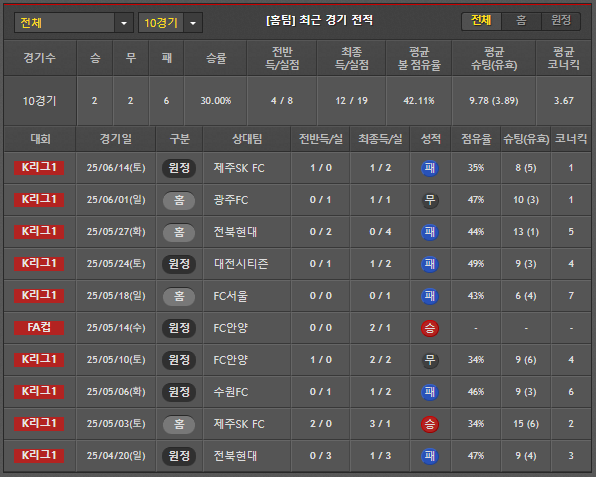Click the 무 draw icon for 광주FC match
The width and height of the screenshot is (596, 477).
coord(430,200)
